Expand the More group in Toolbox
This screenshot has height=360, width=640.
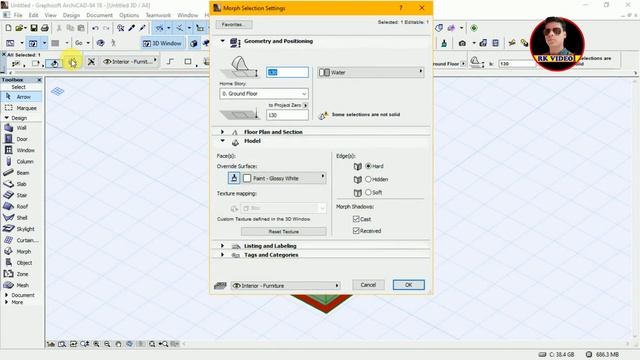6,302
